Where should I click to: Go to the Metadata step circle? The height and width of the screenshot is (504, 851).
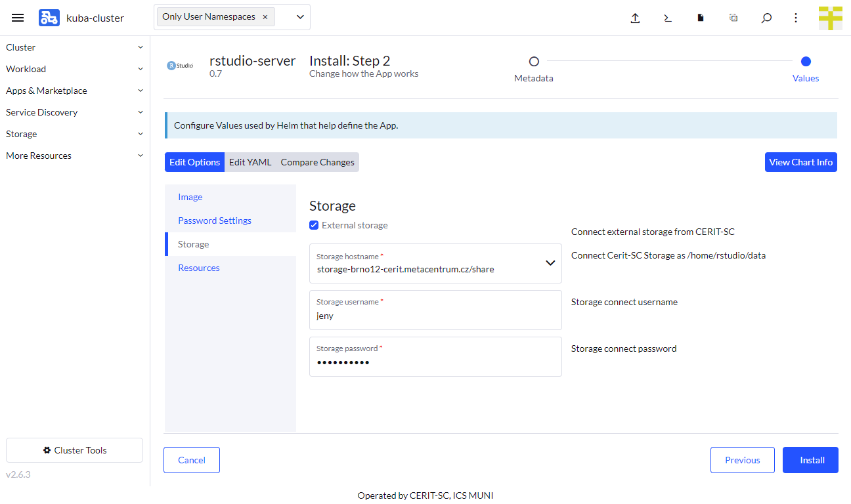click(x=534, y=61)
